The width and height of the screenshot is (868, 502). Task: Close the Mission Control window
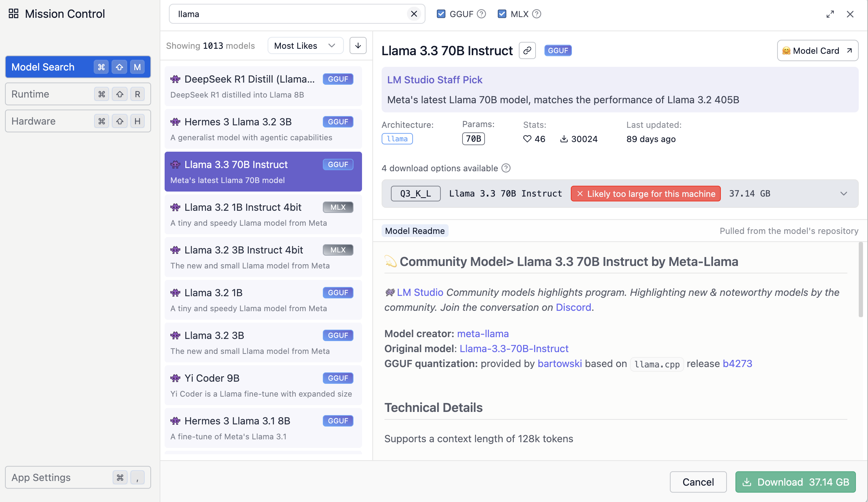[850, 14]
